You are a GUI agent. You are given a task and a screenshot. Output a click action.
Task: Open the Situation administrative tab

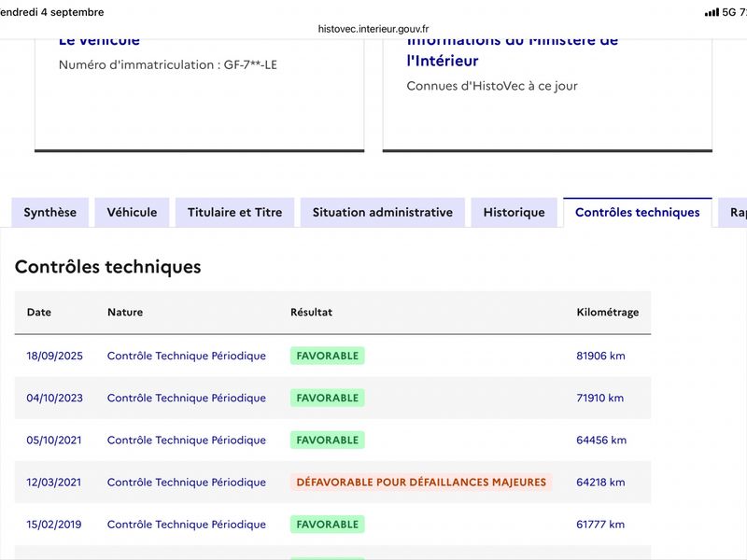pos(383,213)
